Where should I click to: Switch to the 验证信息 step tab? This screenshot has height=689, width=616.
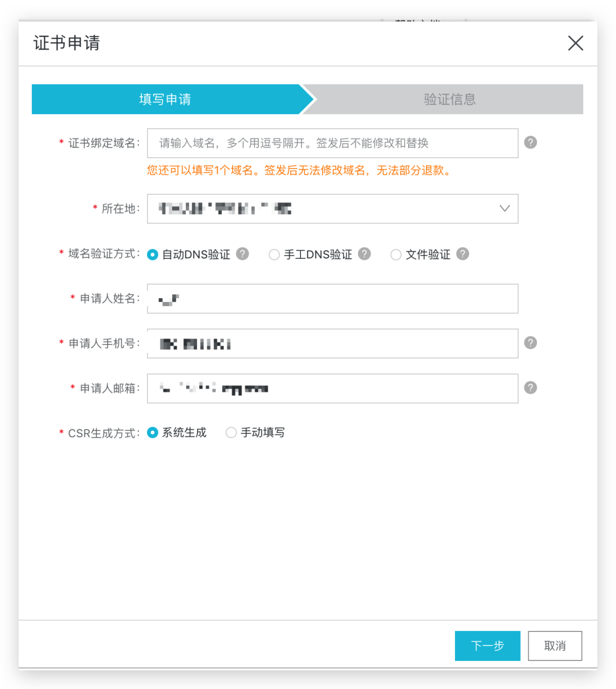[x=449, y=99]
